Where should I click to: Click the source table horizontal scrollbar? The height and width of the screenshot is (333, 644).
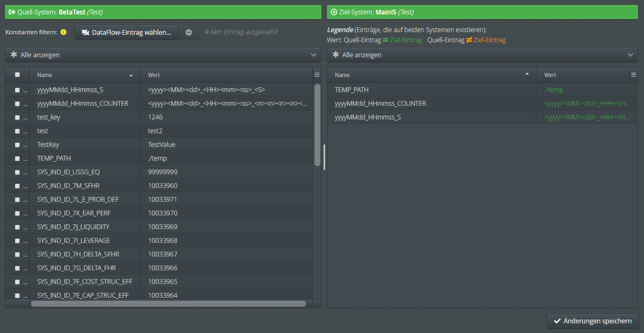point(168,304)
